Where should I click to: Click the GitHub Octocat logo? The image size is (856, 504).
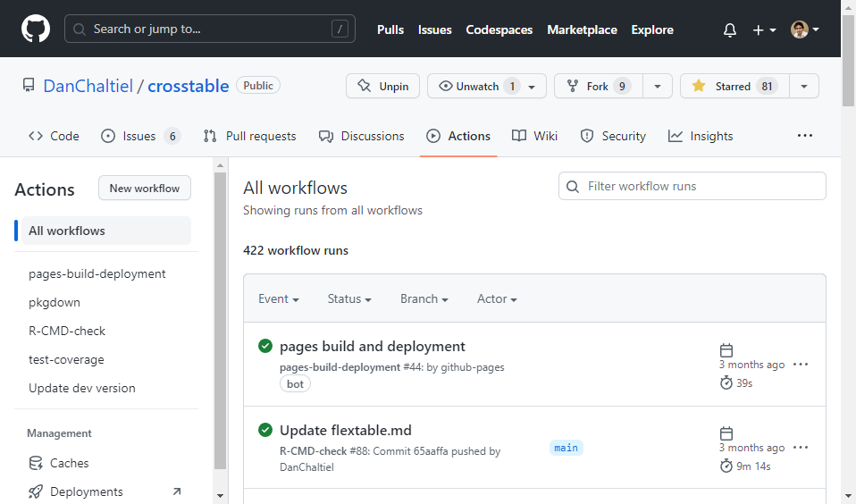tap(36, 29)
